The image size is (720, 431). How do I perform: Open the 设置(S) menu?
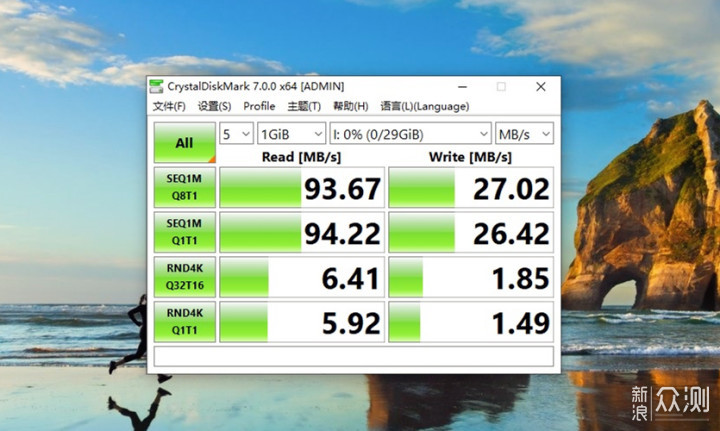tap(214, 106)
